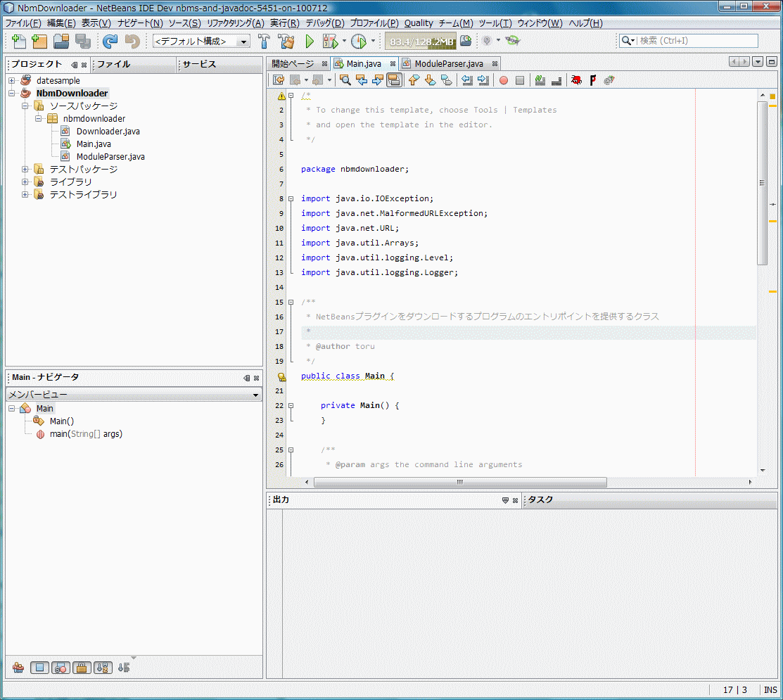
Task: Jump to the previous bookmark
Action: [414, 80]
